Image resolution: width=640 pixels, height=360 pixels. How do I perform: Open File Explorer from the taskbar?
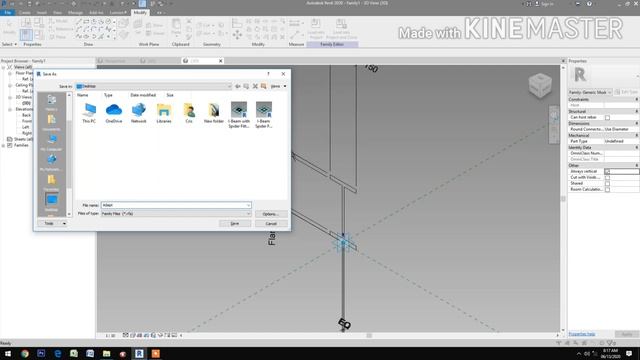tap(106, 353)
